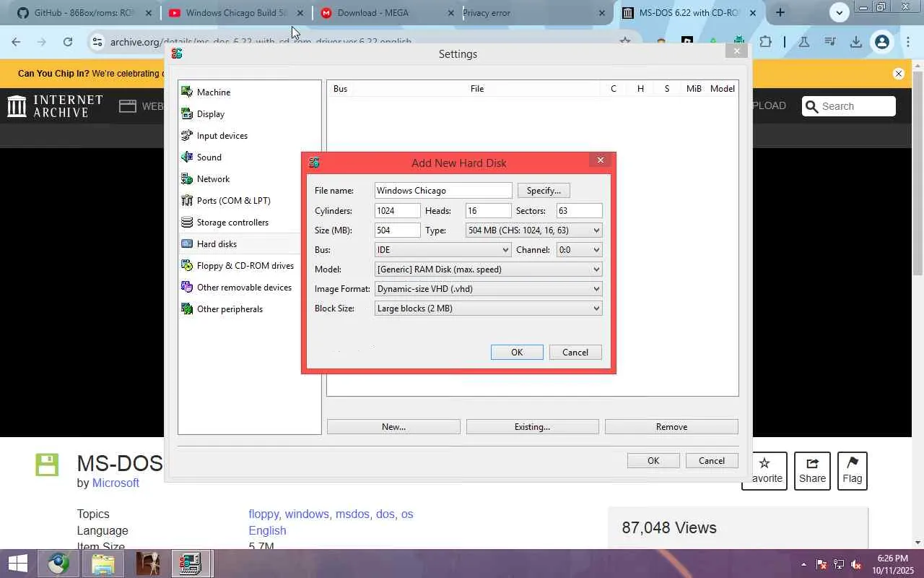Screen dimensions: 924x578
Task: Open the browser Extensions puzzle icon
Action: point(765,42)
